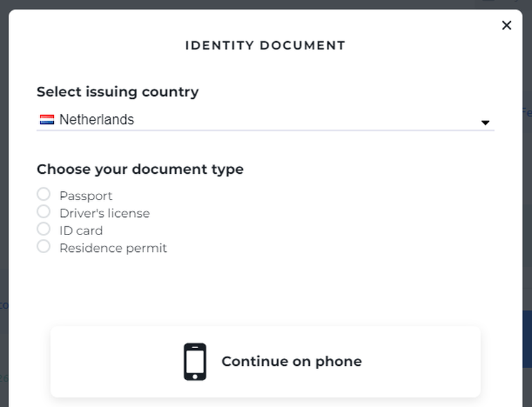Click the dark backdrop left of the dialog

[x=4, y=188]
